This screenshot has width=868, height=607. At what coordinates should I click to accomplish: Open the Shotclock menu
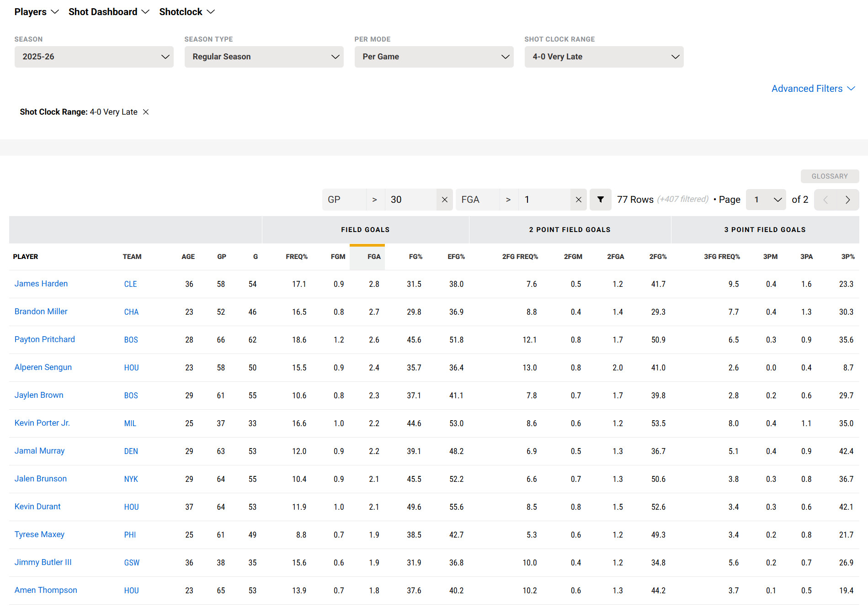point(186,12)
